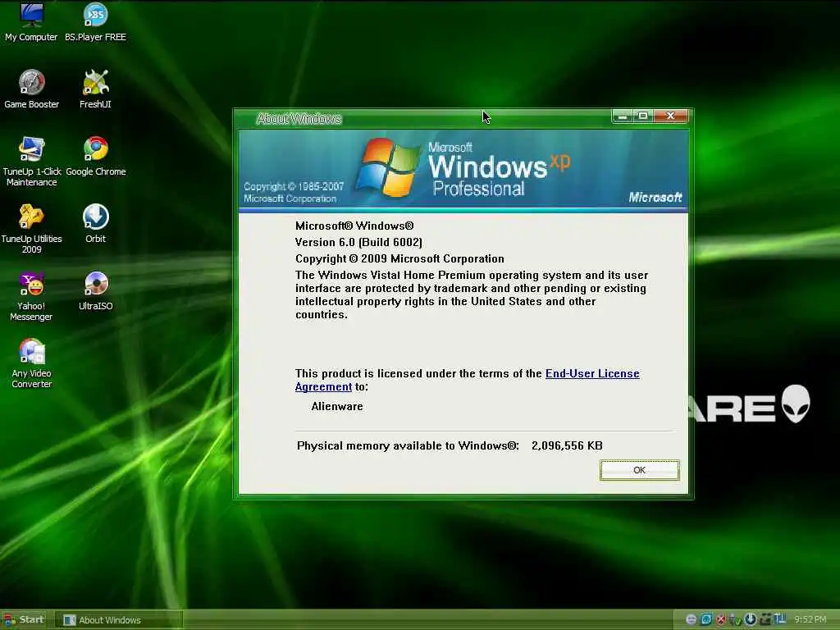Select the Game Booster desktop icon

tap(32, 89)
